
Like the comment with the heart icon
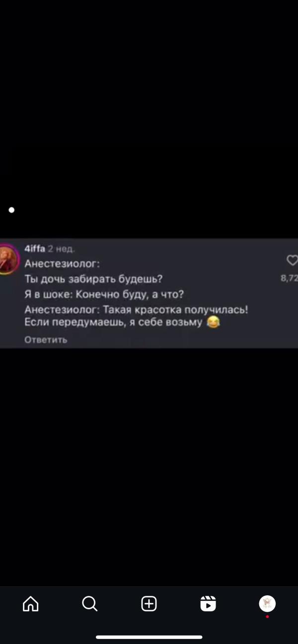tap(293, 260)
